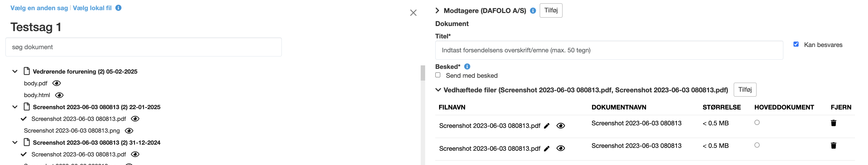Edit first attached file name with pencil

coord(547,126)
